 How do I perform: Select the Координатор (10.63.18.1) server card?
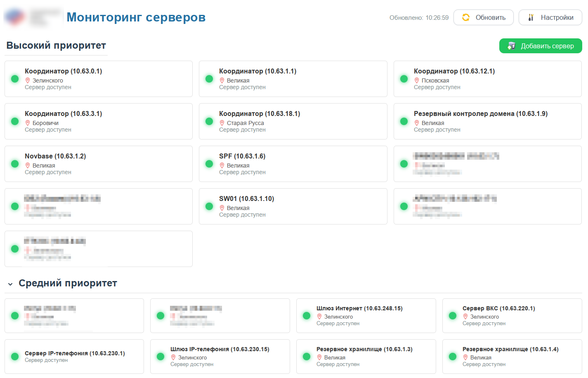pos(293,121)
